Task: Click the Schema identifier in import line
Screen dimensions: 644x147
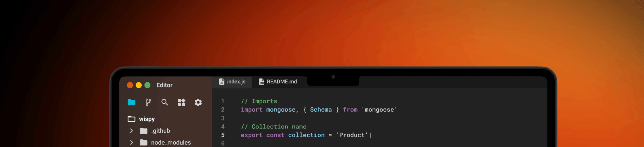Action: click(x=321, y=110)
